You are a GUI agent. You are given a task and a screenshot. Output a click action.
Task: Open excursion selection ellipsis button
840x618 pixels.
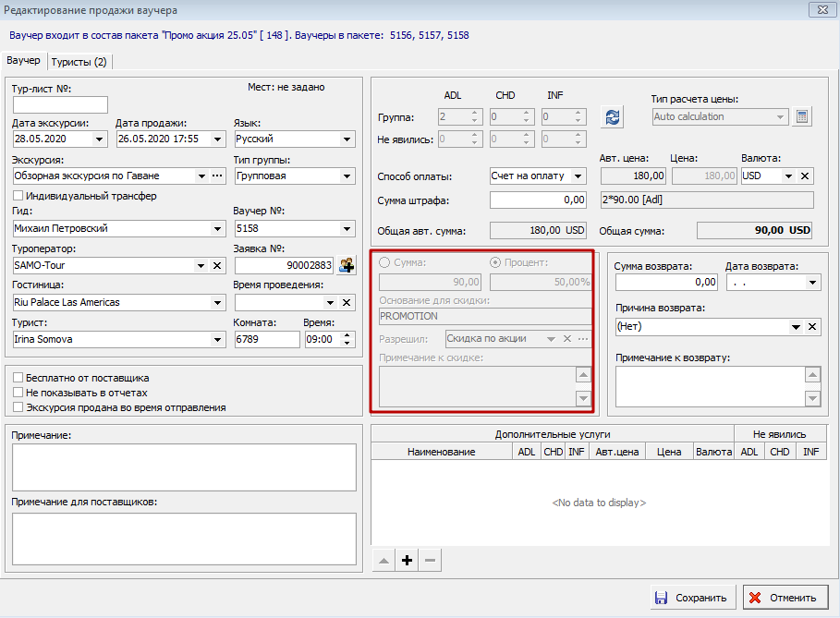[x=217, y=176]
